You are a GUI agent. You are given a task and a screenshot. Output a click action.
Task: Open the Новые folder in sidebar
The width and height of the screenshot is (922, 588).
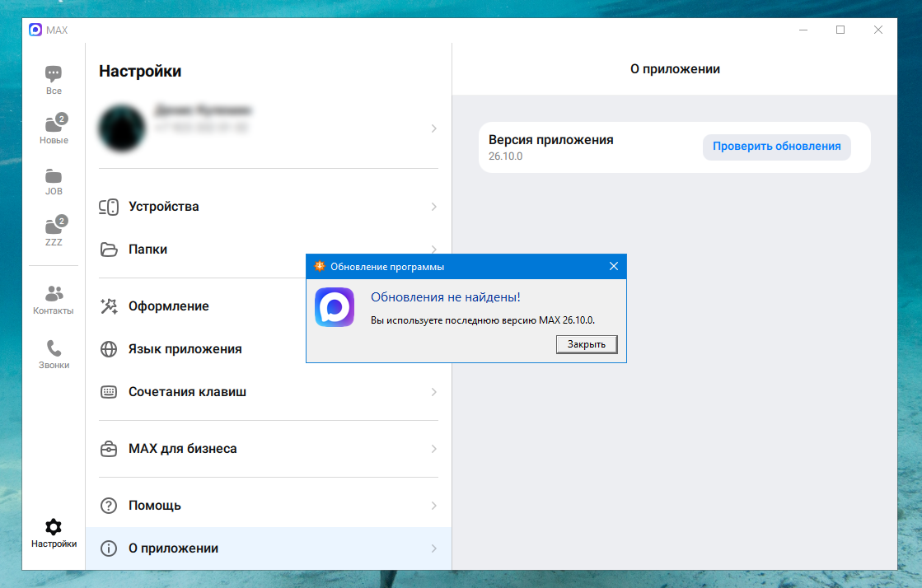click(x=54, y=128)
